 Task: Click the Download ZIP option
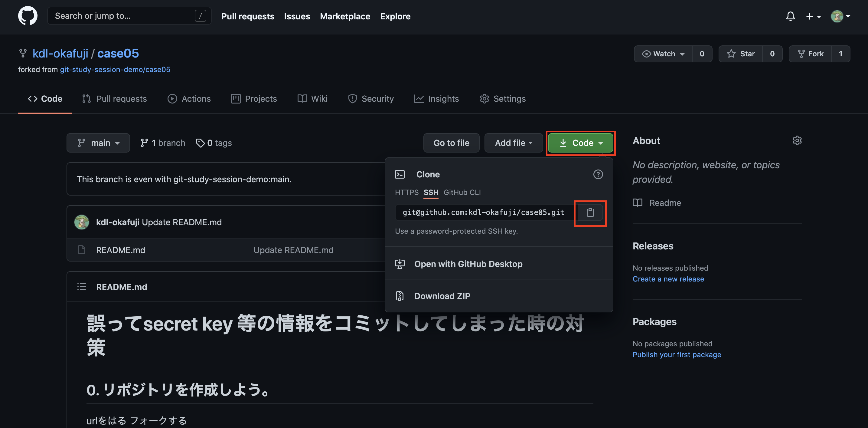click(x=442, y=296)
